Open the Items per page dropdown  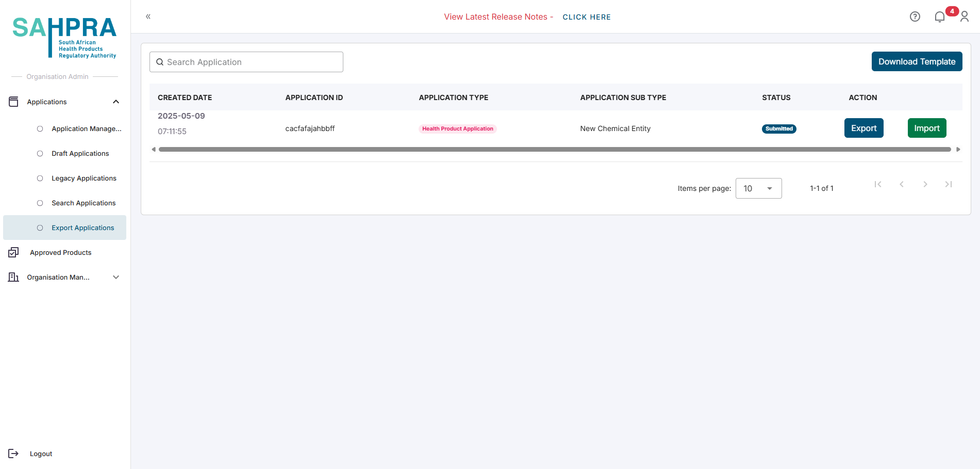point(758,188)
